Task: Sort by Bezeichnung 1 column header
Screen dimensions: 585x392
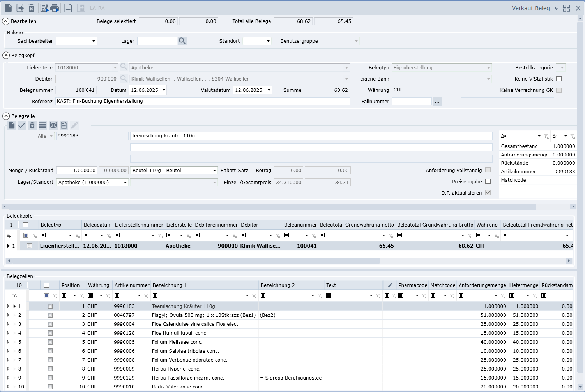Action: (x=170, y=285)
